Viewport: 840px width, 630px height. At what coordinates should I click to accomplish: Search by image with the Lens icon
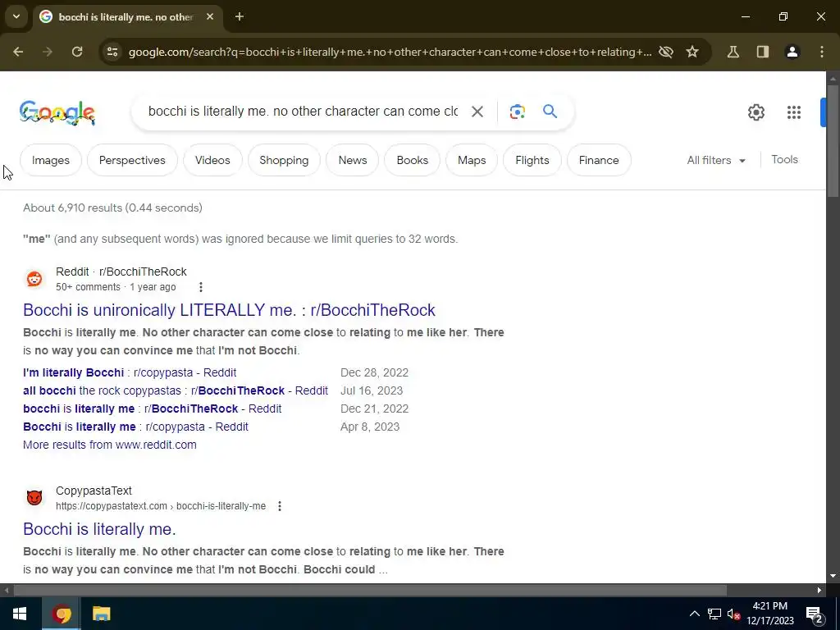click(x=518, y=112)
